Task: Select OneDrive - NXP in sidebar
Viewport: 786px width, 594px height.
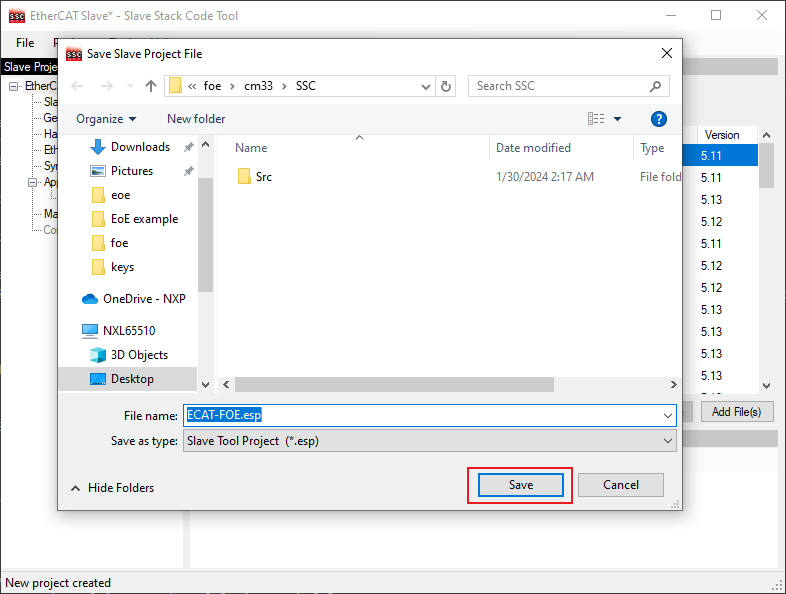Action: pos(143,299)
